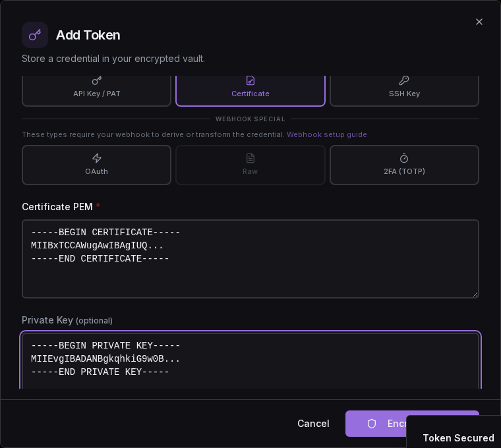Click the BEGIN CERTIFICATE line

tap(105, 232)
